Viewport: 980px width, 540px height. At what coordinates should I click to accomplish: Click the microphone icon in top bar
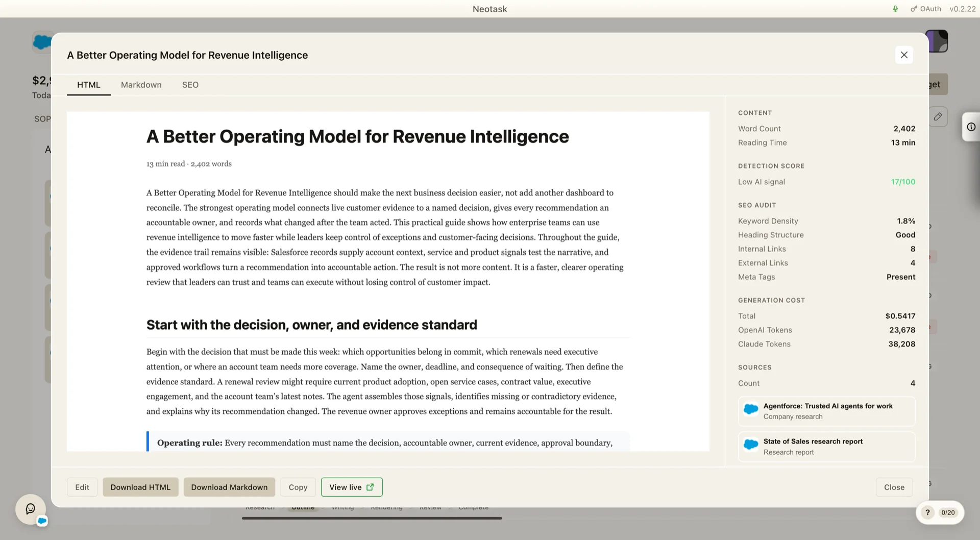click(895, 9)
